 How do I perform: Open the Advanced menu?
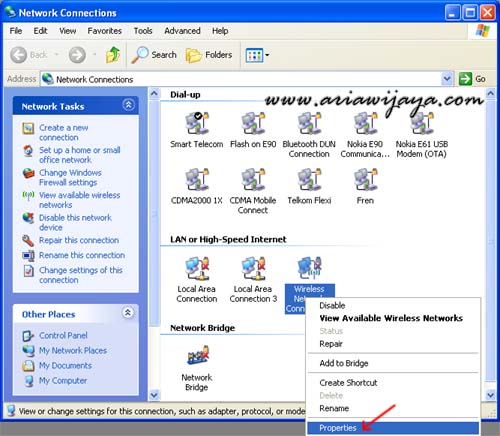point(182,31)
